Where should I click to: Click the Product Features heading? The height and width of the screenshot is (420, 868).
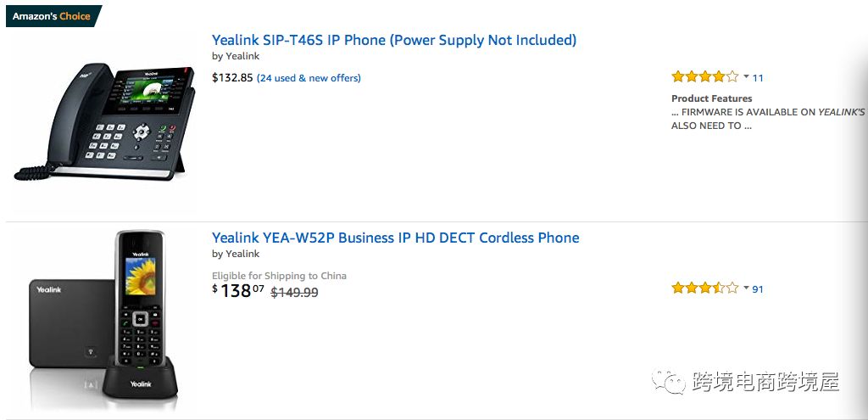click(x=712, y=98)
